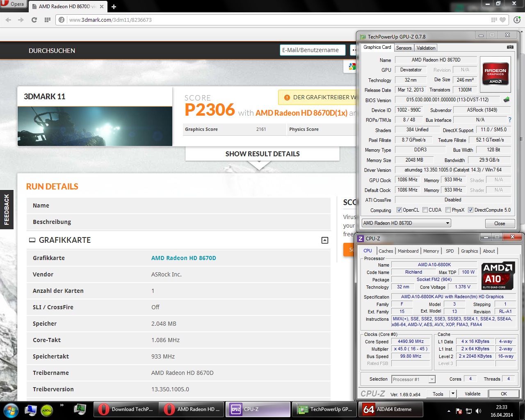Click the E-Mail/Benutzername input field
The image size is (525, 420).
click(x=313, y=50)
